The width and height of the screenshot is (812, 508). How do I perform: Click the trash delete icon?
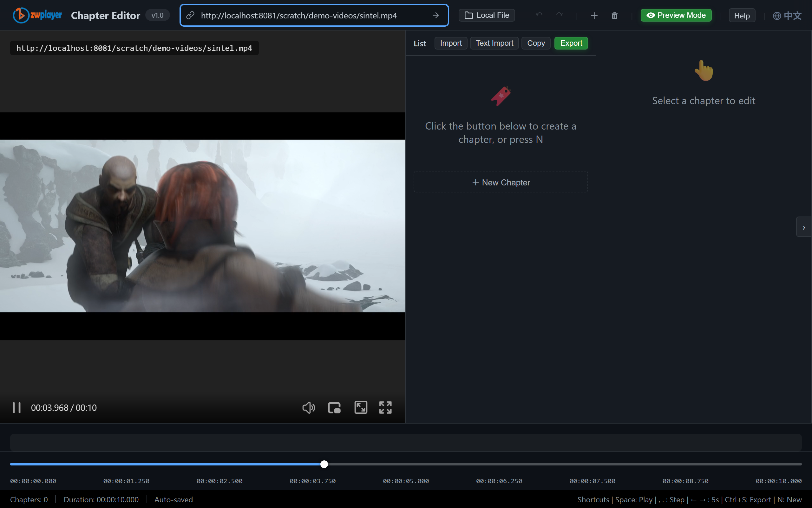[x=614, y=16]
